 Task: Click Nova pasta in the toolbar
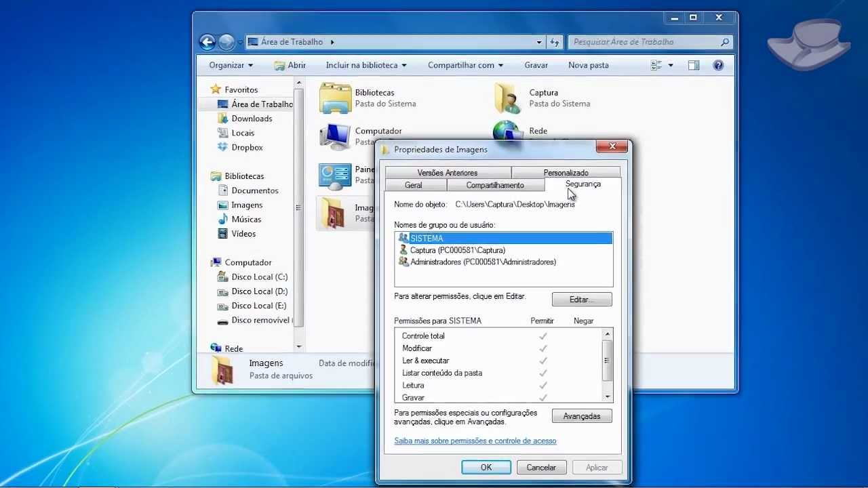(x=589, y=65)
